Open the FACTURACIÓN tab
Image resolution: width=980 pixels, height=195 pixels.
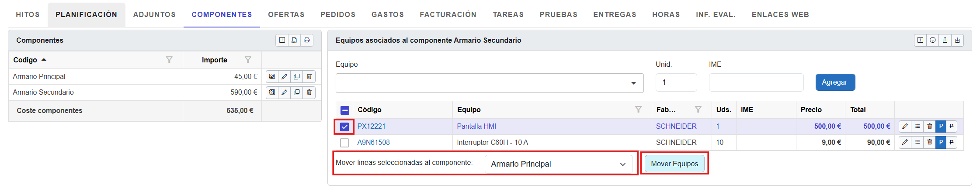point(448,14)
